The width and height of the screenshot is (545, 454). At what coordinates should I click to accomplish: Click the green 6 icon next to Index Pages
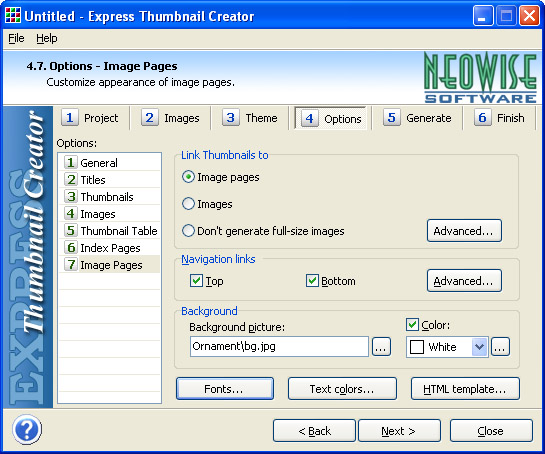(71, 248)
